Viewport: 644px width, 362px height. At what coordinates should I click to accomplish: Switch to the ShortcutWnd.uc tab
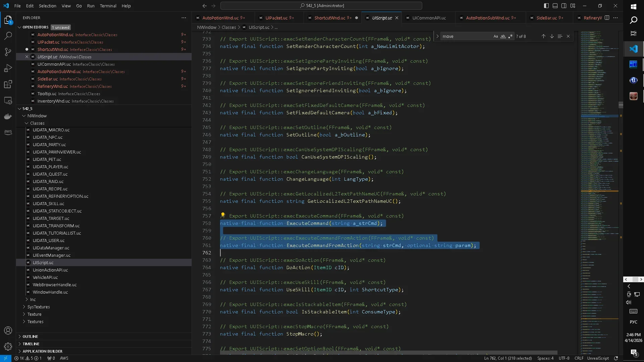tap(333, 18)
